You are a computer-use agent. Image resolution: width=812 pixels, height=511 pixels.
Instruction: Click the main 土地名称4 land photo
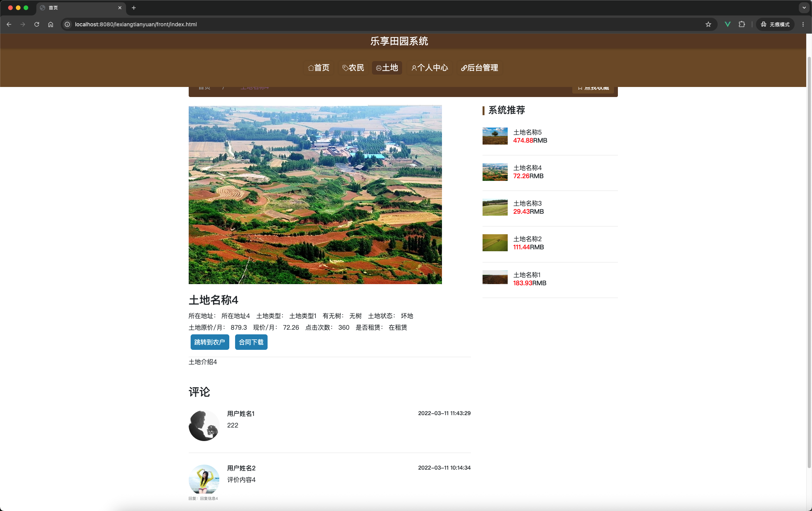(315, 195)
